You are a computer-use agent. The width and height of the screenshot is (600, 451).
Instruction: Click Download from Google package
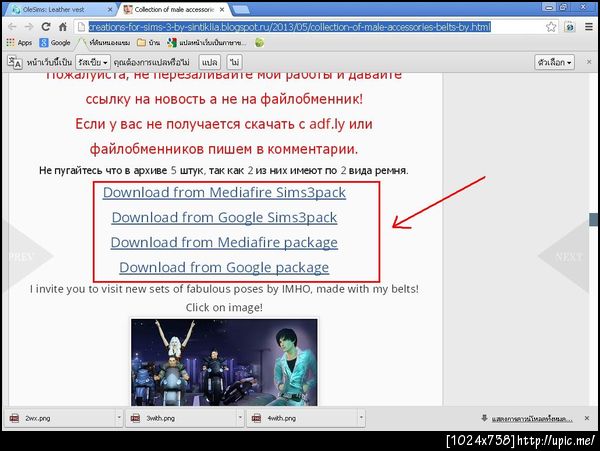point(224,267)
